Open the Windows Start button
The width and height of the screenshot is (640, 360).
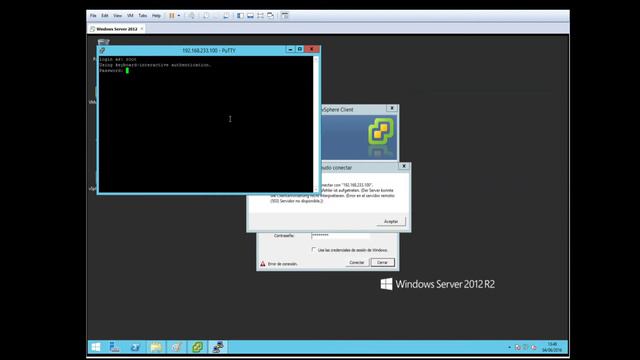coord(96,347)
